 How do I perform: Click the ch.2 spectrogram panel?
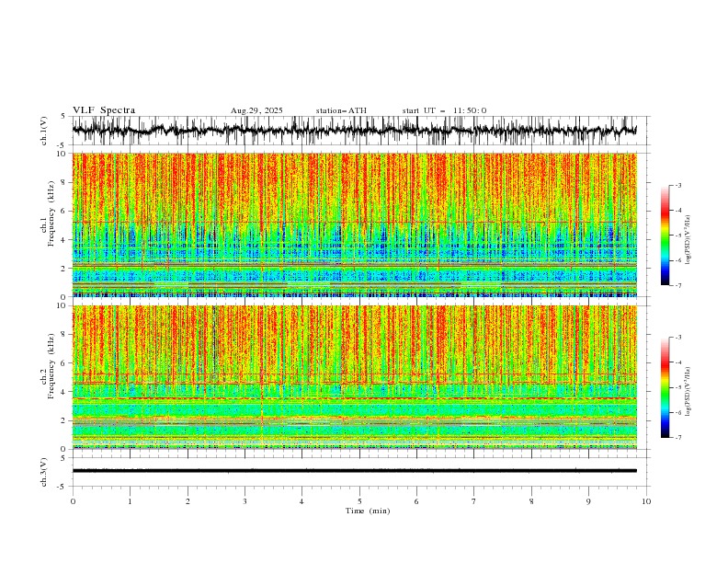coord(354,377)
